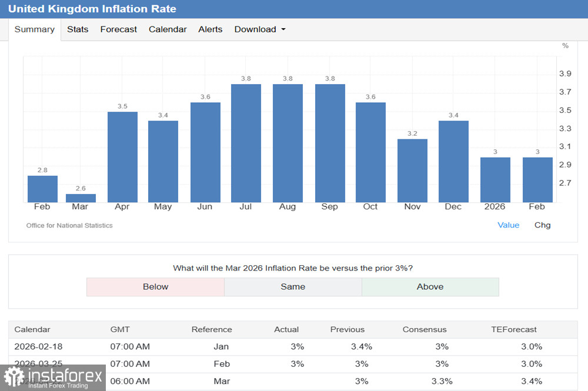Vote Below for Mar 2026 inflation

155,287
